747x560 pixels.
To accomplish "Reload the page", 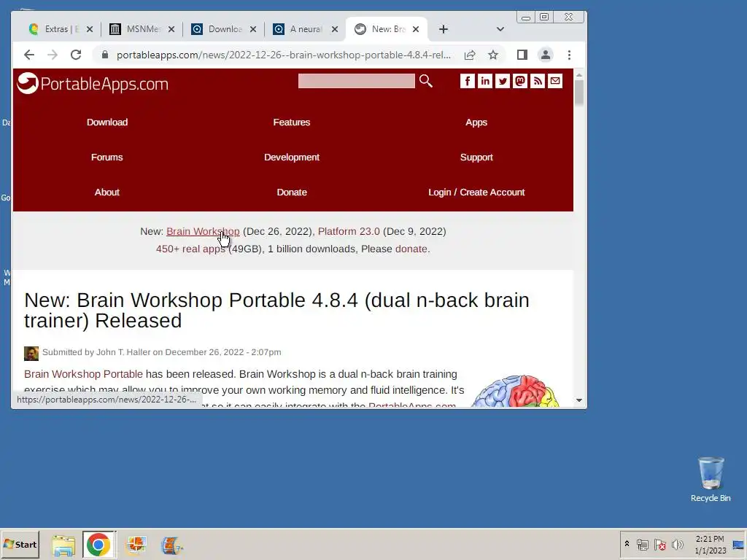I will click(76, 55).
